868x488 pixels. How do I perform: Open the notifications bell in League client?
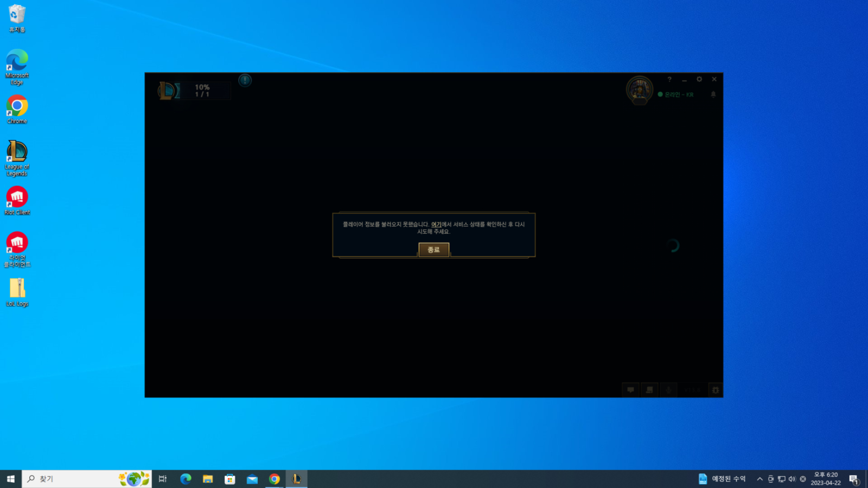click(x=713, y=94)
